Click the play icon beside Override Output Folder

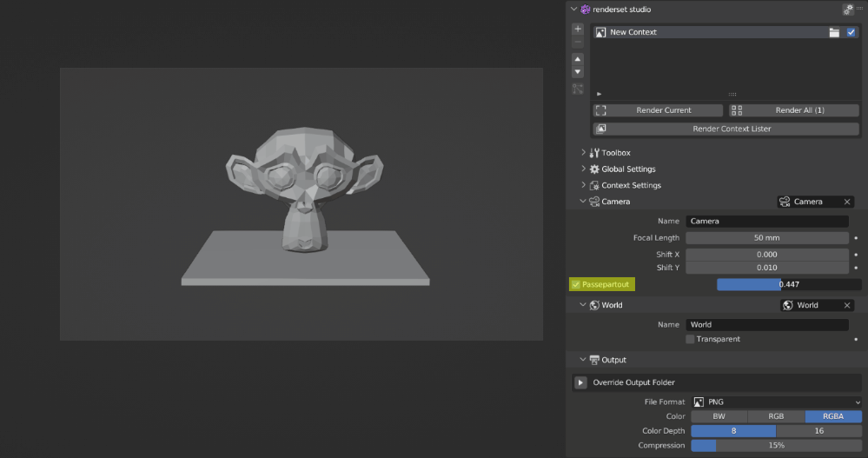(x=580, y=382)
